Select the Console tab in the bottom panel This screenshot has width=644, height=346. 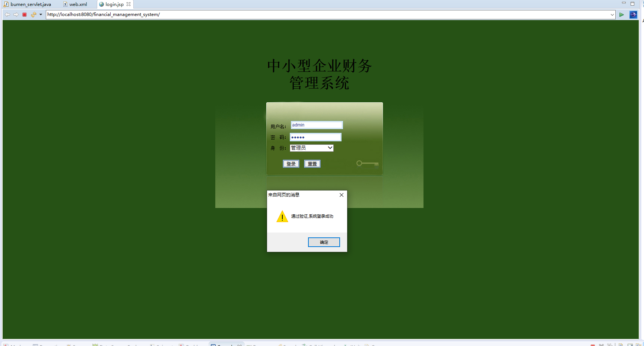[223, 345]
